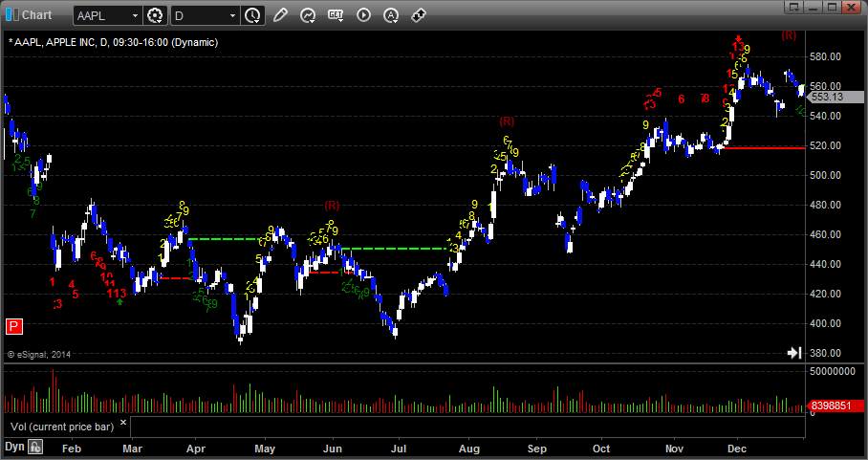Click the Dec label on time axis
The image size is (868, 460).
click(x=737, y=449)
